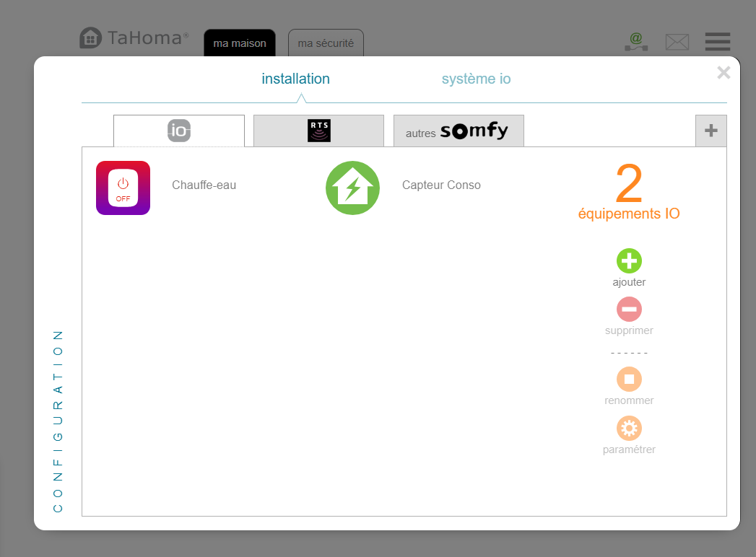Switch to the système io section
This screenshot has height=557, width=756.
point(476,79)
